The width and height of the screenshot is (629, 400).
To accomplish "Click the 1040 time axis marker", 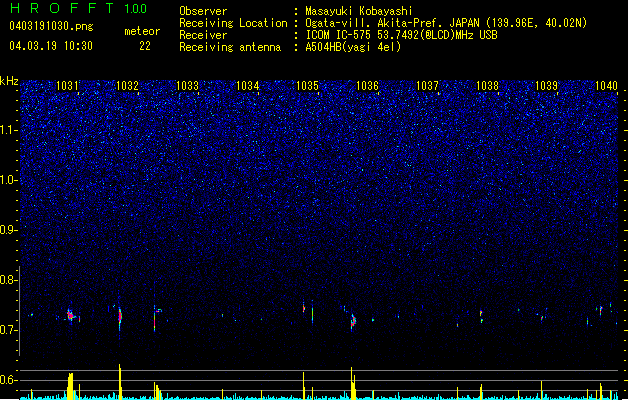I will click(x=606, y=86).
